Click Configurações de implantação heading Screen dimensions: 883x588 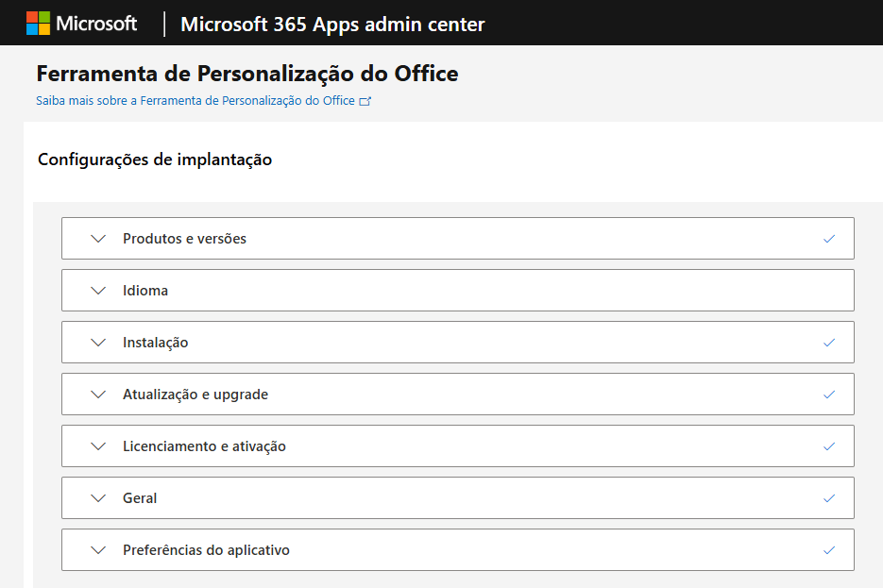coord(155,160)
